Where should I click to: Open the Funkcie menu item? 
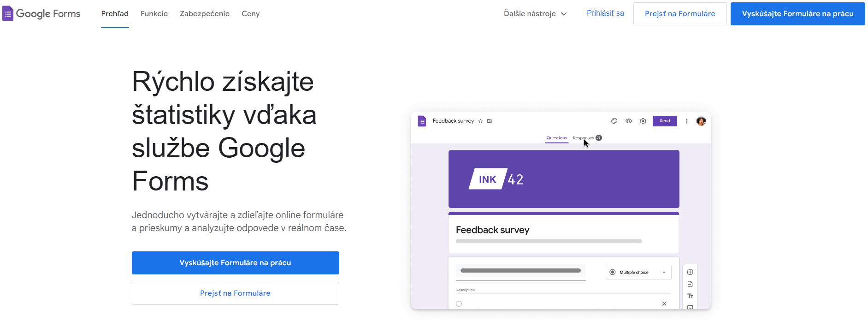coord(154,14)
